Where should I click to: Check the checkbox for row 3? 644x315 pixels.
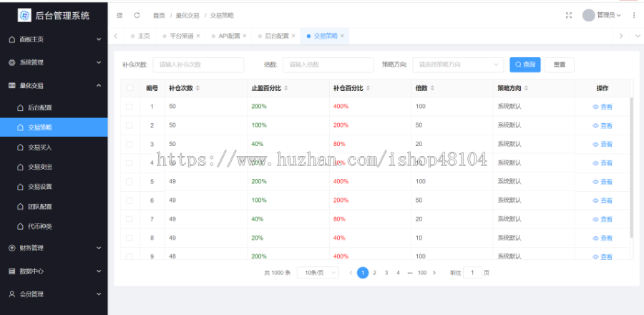pos(130,144)
